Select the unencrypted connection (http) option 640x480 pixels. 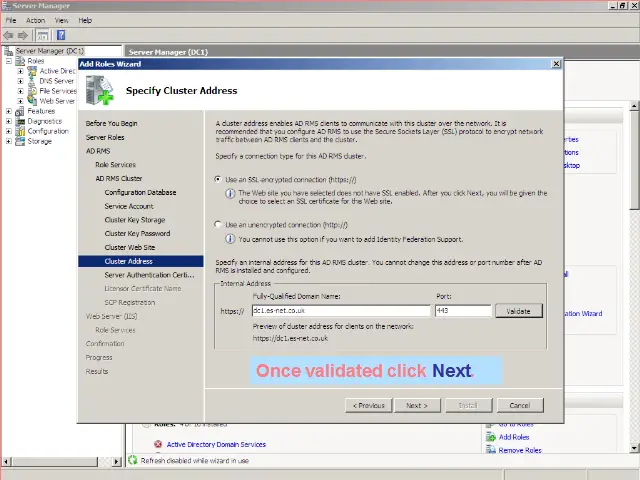coord(219,225)
